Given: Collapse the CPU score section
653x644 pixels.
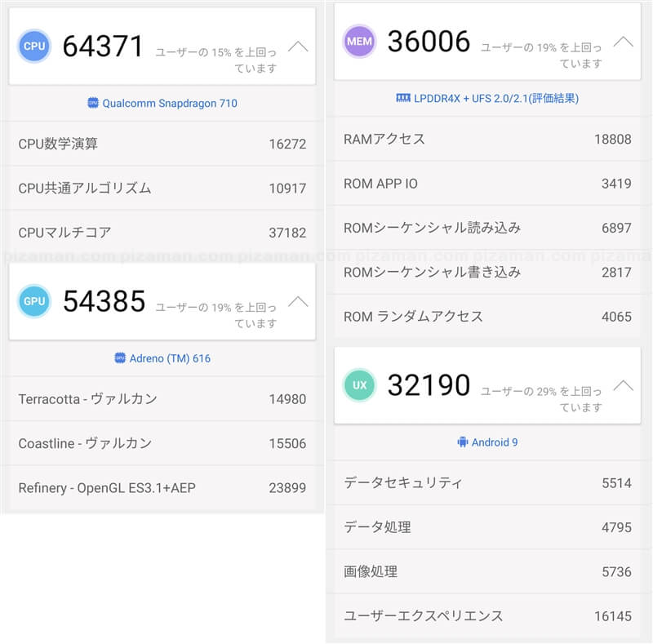Looking at the screenshot, I should click(298, 47).
